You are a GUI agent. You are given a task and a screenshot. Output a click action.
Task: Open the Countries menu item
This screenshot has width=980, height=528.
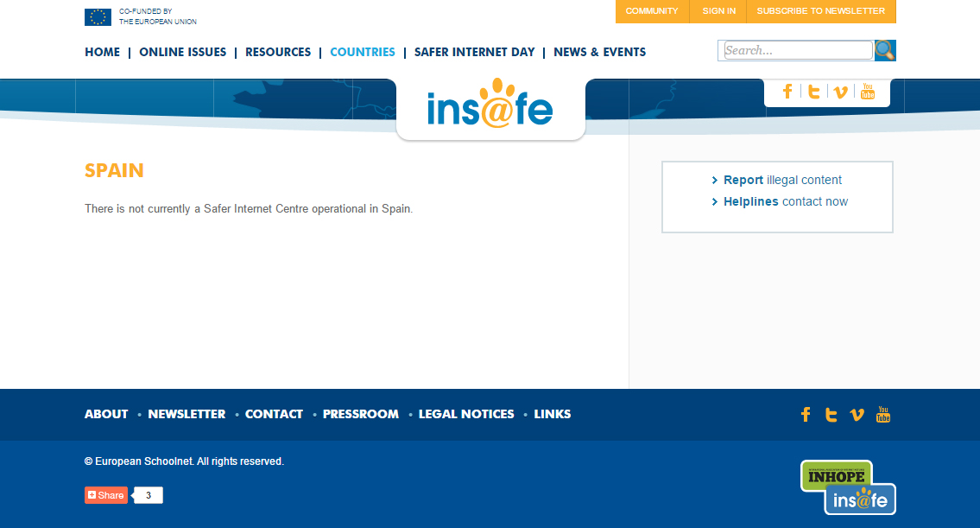(363, 52)
